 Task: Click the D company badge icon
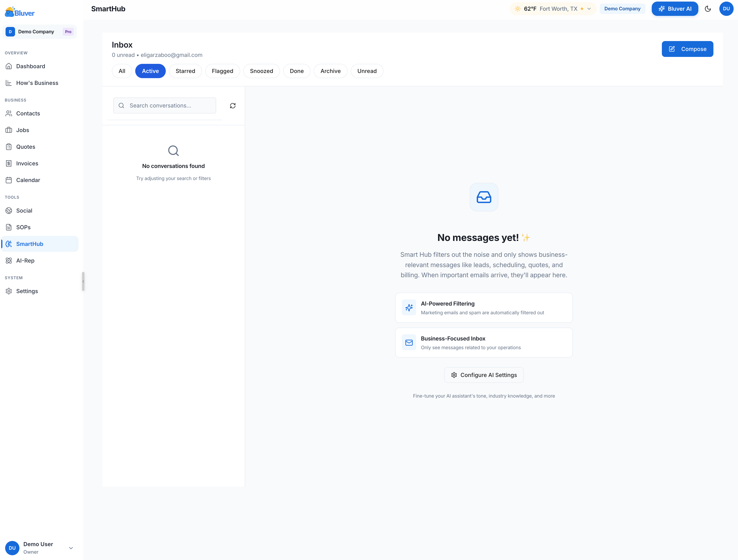[10, 32]
